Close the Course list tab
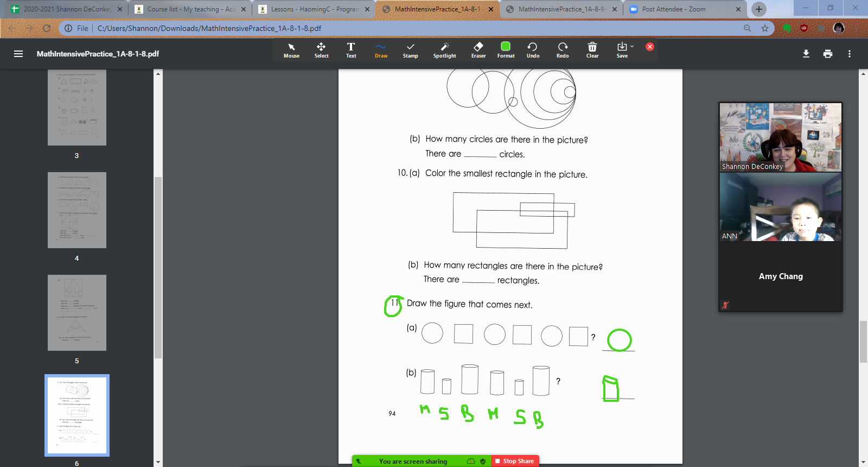The image size is (868, 467). pyautogui.click(x=243, y=9)
